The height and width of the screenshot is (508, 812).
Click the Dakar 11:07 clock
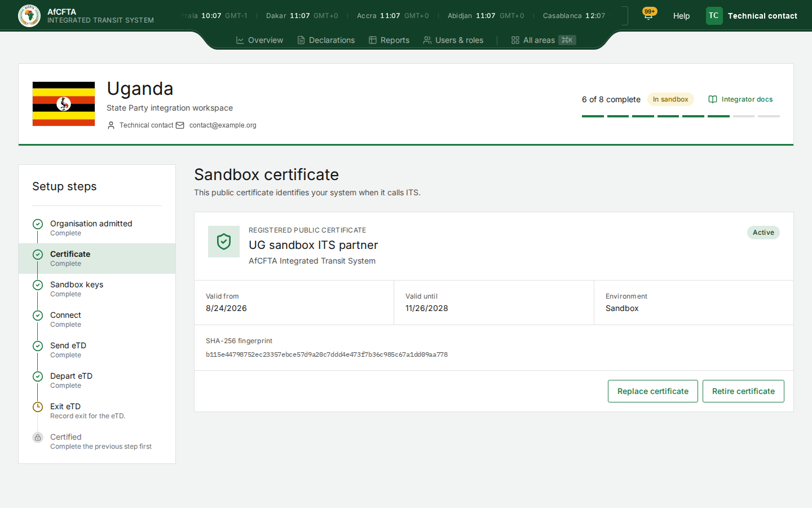(x=302, y=16)
